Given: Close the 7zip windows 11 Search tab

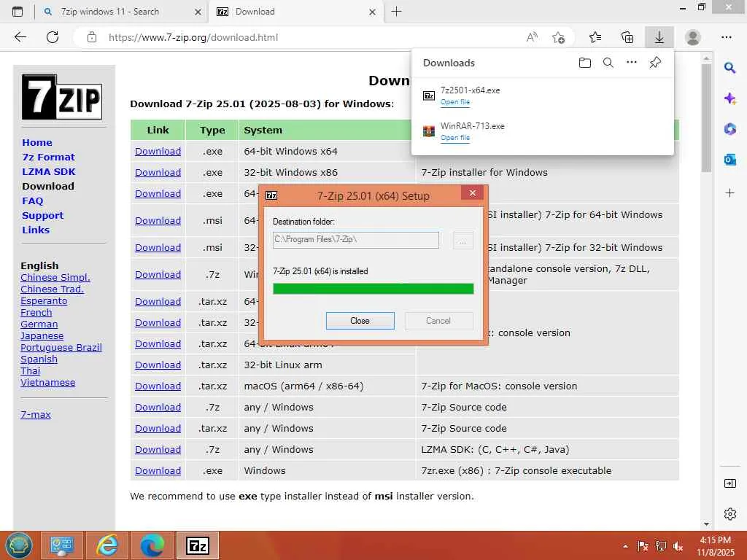Looking at the screenshot, I should [x=198, y=12].
